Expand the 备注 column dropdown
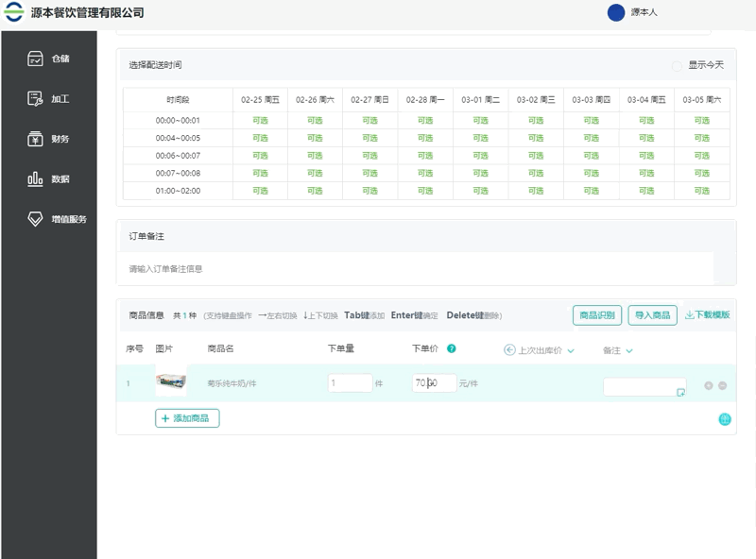Image resolution: width=756 pixels, height=559 pixels. pos(629,350)
